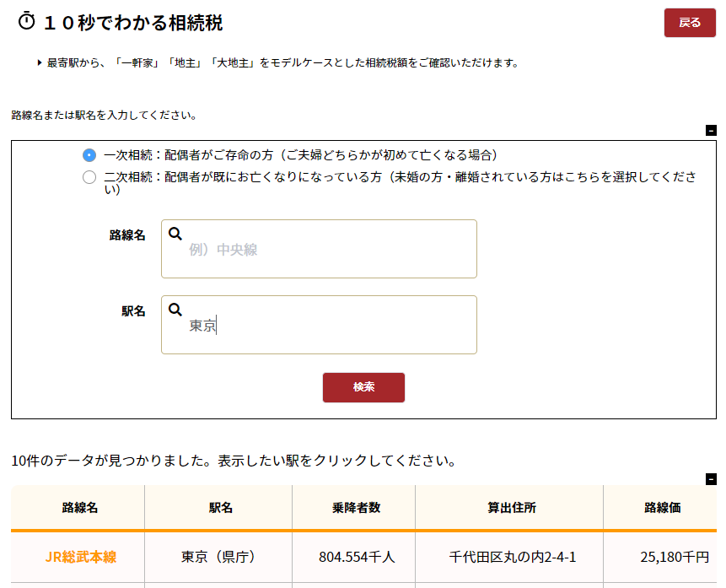Click the 路線価 column header
This screenshot has height=588, width=726.
pyautogui.click(x=662, y=508)
